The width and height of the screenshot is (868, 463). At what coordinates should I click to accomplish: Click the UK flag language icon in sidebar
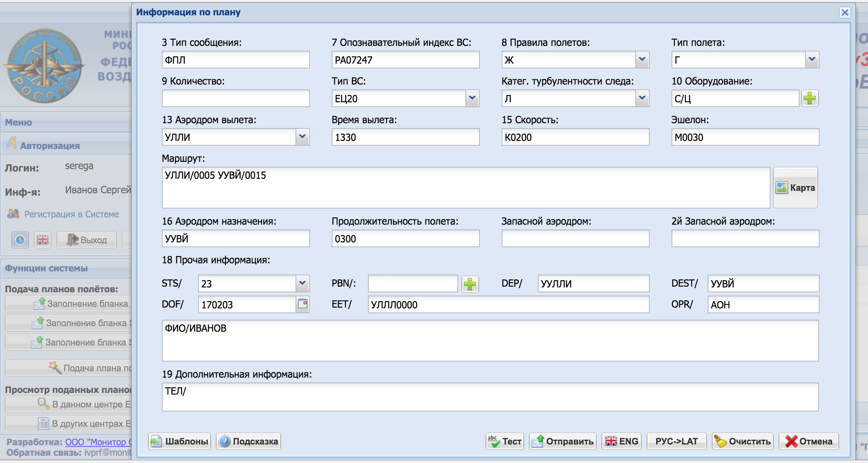pyautogui.click(x=43, y=240)
